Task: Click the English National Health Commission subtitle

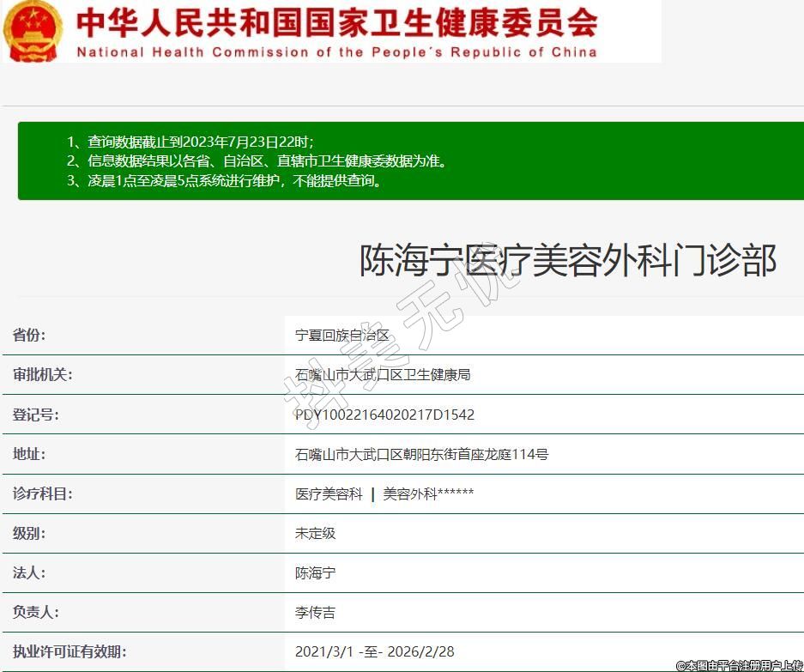Action: (x=336, y=52)
